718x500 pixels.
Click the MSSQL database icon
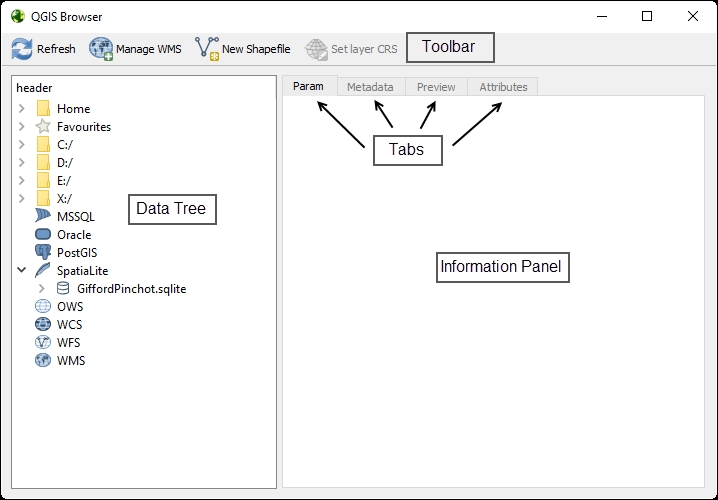43,216
